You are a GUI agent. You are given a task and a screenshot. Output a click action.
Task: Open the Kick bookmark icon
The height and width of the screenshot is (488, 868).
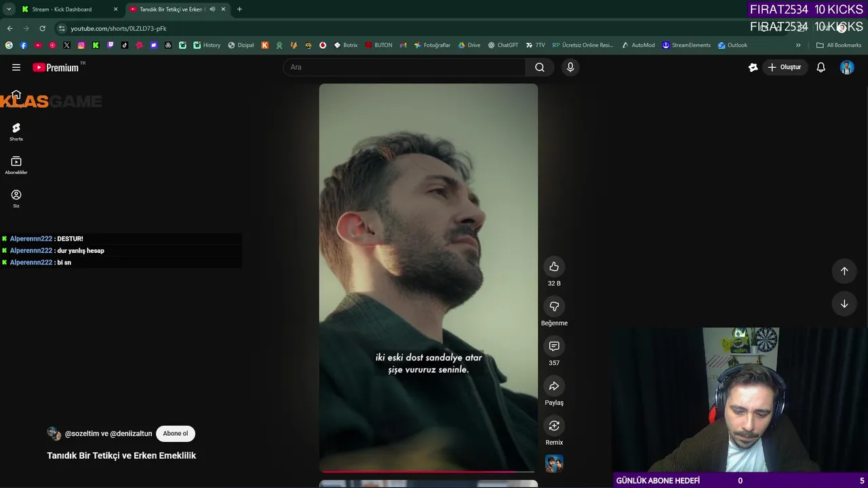pyautogui.click(x=96, y=45)
